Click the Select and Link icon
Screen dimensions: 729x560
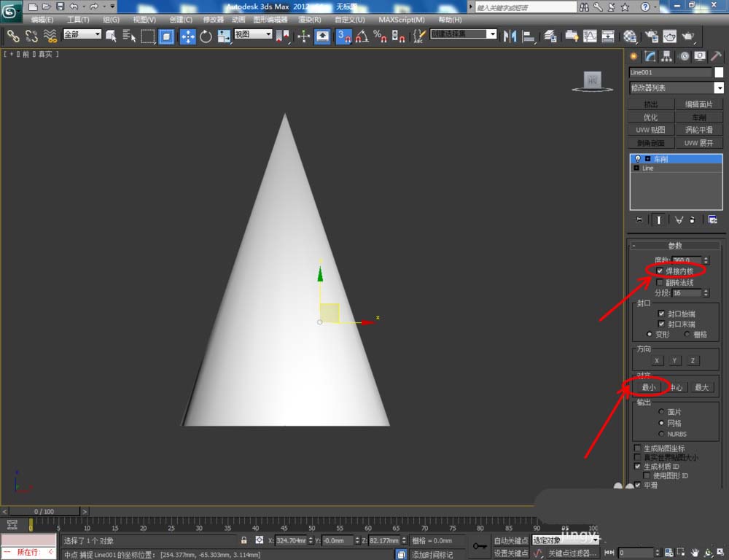(x=13, y=36)
